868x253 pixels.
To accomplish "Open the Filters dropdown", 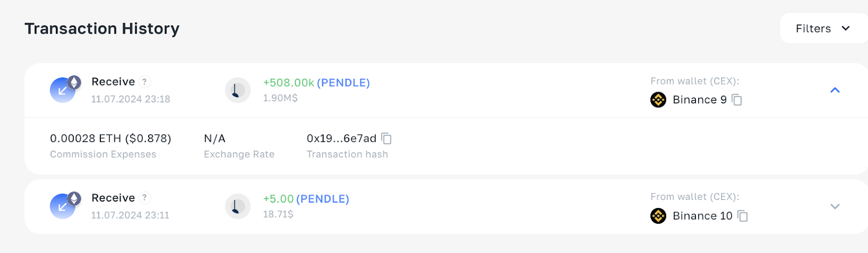I will (x=824, y=28).
